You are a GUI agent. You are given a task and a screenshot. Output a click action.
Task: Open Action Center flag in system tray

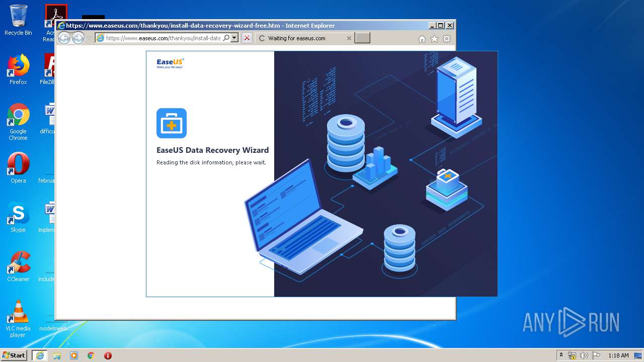pyautogui.click(x=596, y=355)
